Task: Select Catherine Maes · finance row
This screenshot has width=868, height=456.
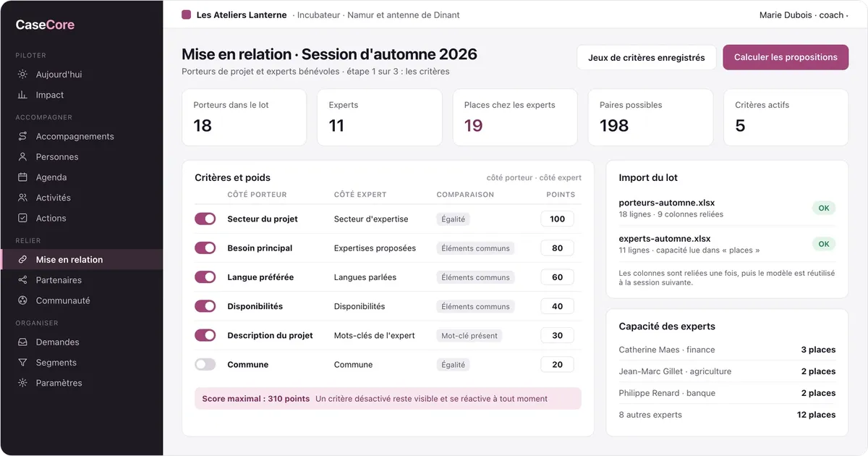Action: pos(727,350)
